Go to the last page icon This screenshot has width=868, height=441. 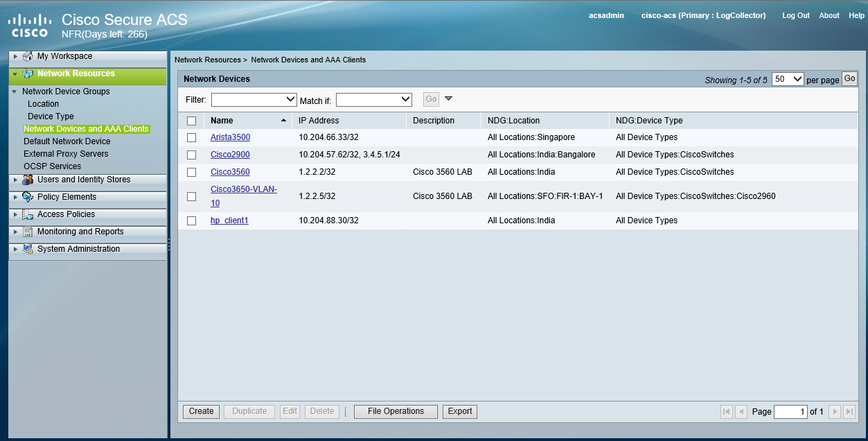click(849, 411)
